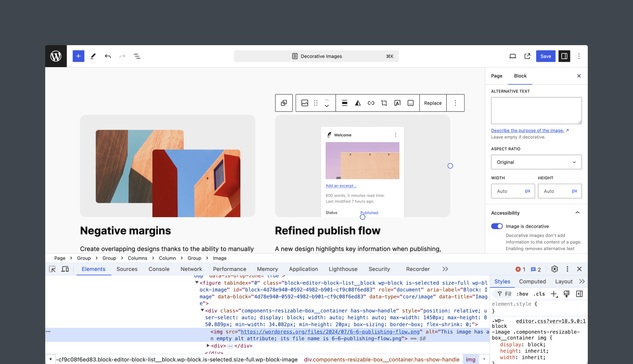Toggle :hov element state panel

522,294
